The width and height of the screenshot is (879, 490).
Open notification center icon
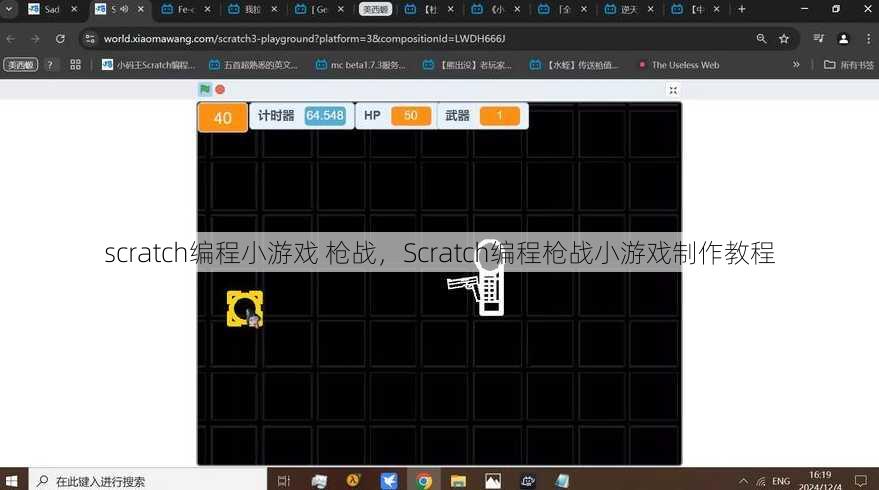pyautogui.click(x=861, y=480)
